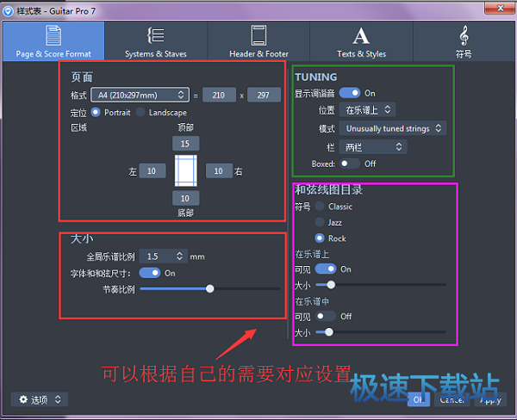
Task: Click the bottom margin field 10
Action: pyautogui.click(x=185, y=198)
